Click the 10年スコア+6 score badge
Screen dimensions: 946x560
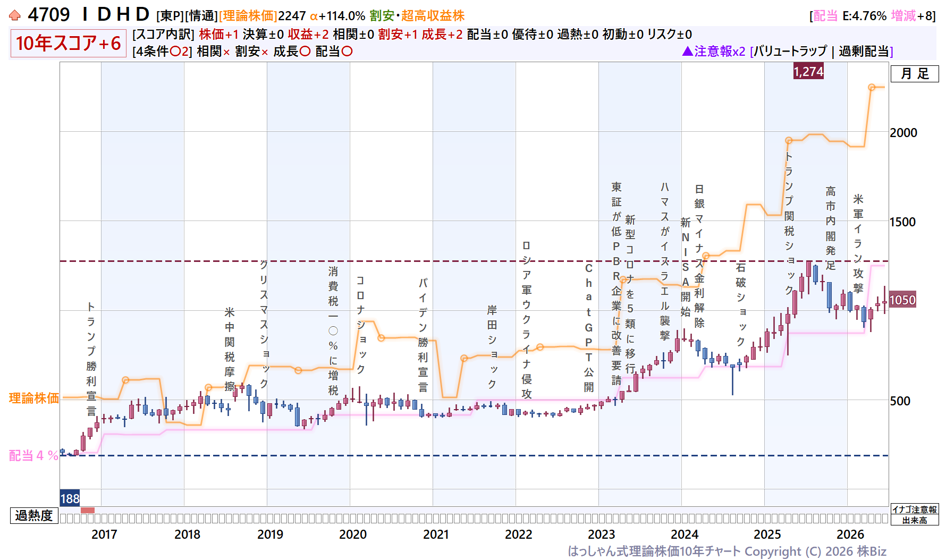tap(68, 43)
